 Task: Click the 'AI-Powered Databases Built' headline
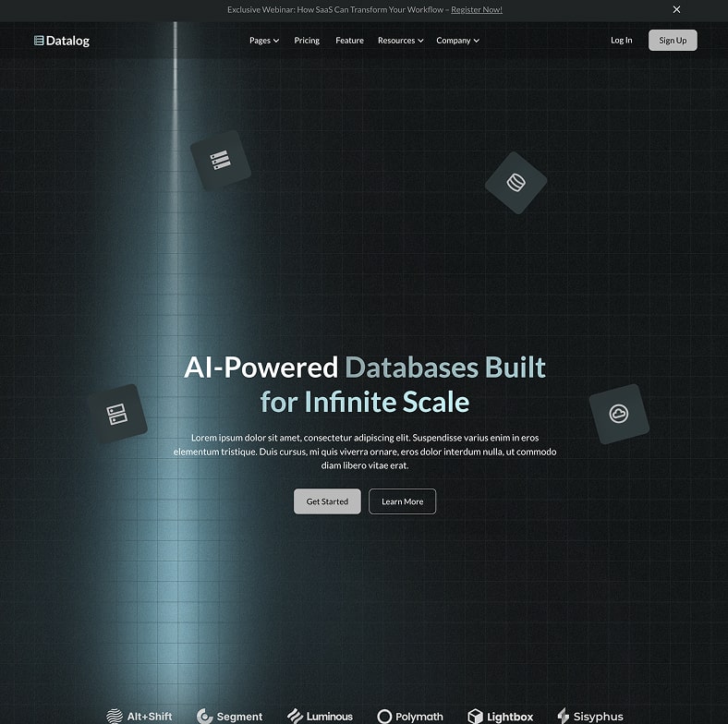point(365,368)
